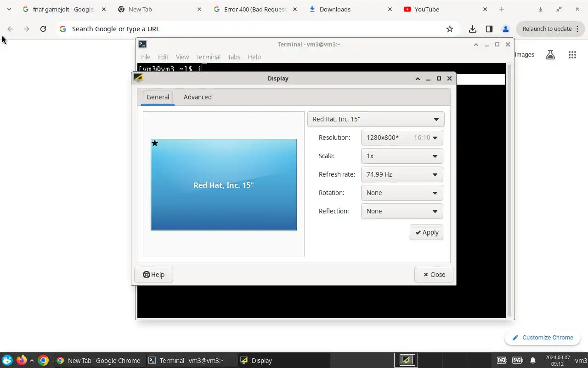Close the YouTube tab

pyautogui.click(x=485, y=9)
